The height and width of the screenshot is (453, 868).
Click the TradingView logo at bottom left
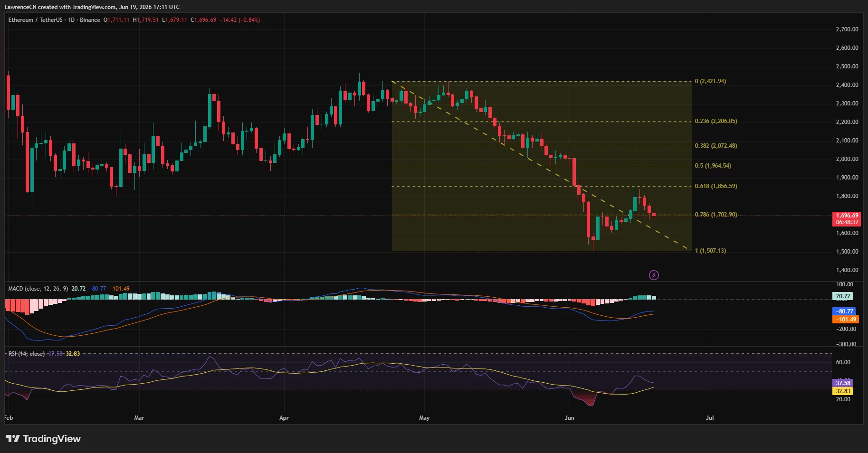pos(43,439)
